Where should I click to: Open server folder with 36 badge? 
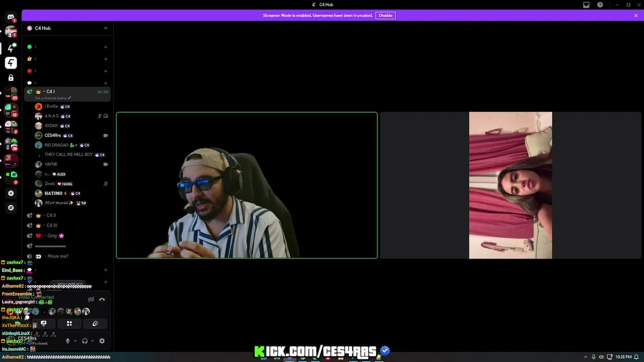(11, 144)
